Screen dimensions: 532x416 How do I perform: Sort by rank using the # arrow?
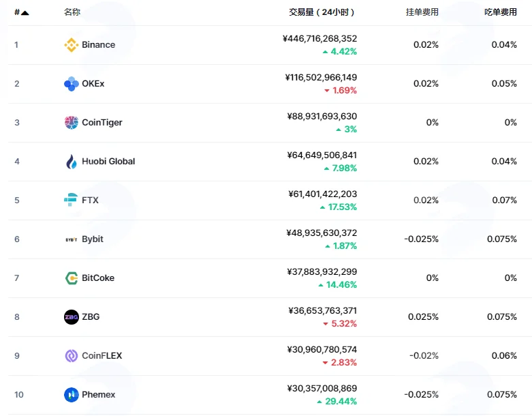[22, 12]
